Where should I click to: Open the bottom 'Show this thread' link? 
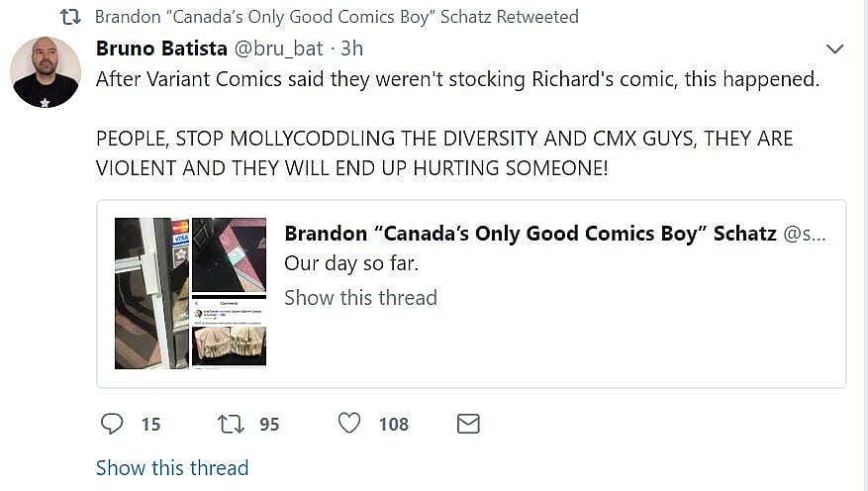(x=171, y=467)
